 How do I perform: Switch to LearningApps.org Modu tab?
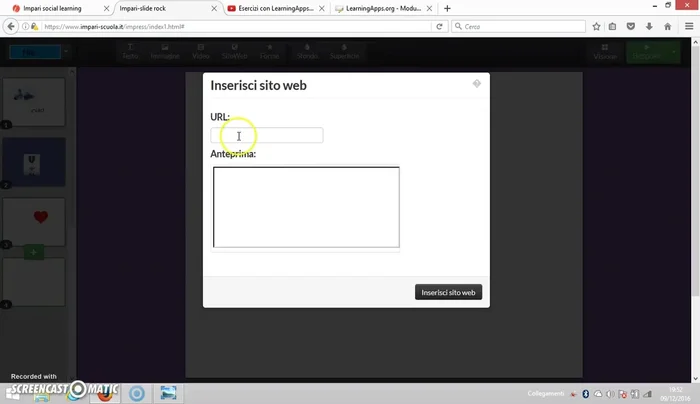pyautogui.click(x=383, y=8)
